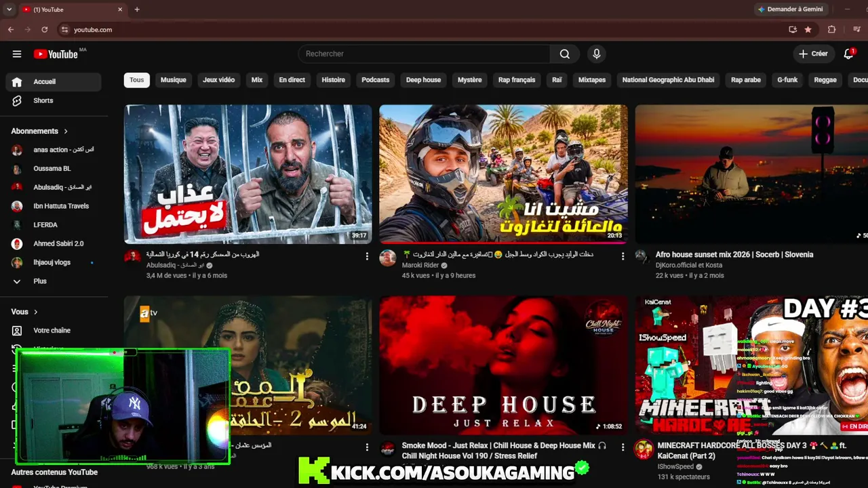Open the notifications bell
868x488 pixels.
(848, 54)
